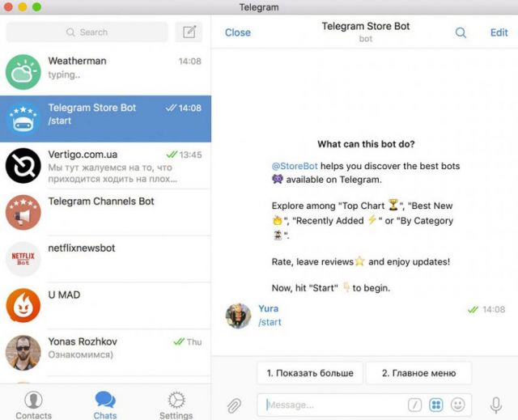This screenshot has width=518, height=420.
Task: Click the paperclip attach file icon
Action: click(x=234, y=405)
